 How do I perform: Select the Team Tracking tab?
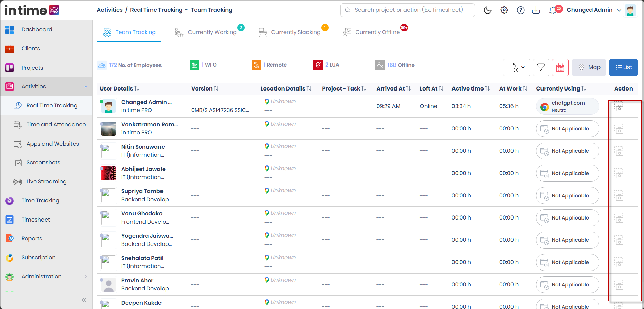point(129,32)
